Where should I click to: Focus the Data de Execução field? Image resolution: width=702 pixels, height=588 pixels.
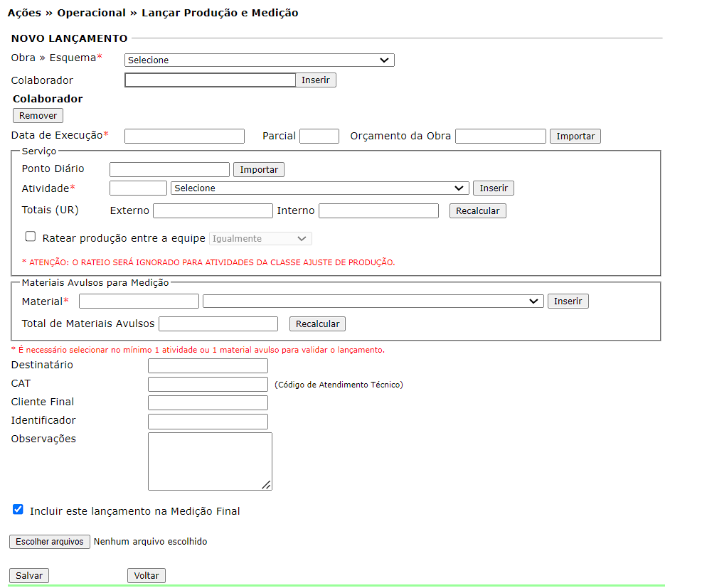[x=184, y=137]
